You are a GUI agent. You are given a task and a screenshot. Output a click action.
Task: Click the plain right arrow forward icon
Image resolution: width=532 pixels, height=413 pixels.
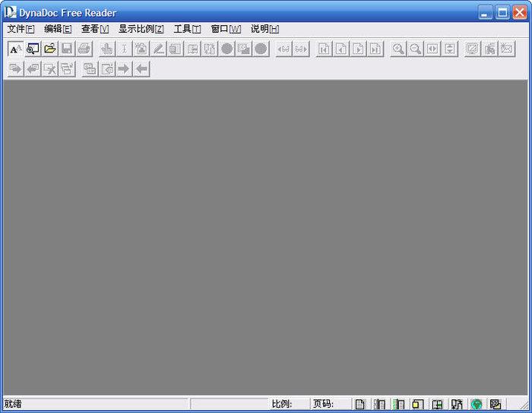coord(124,69)
